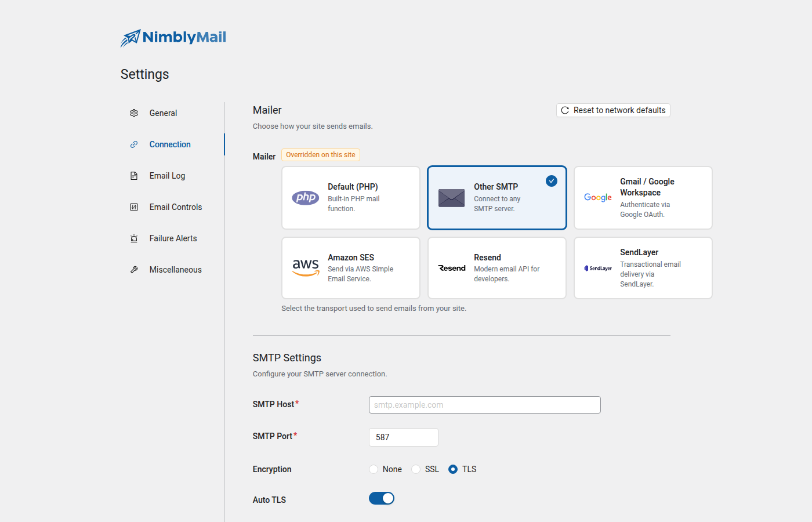Click the Overridden on this site badge
The width and height of the screenshot is (812, 522).
point(321,155)
